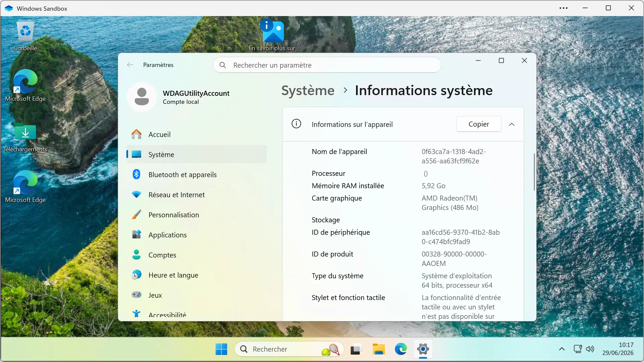Minimize the Paramètres window
Image resolution: width=644 pixels, height=362 pixels.
[x=478, y=61]
